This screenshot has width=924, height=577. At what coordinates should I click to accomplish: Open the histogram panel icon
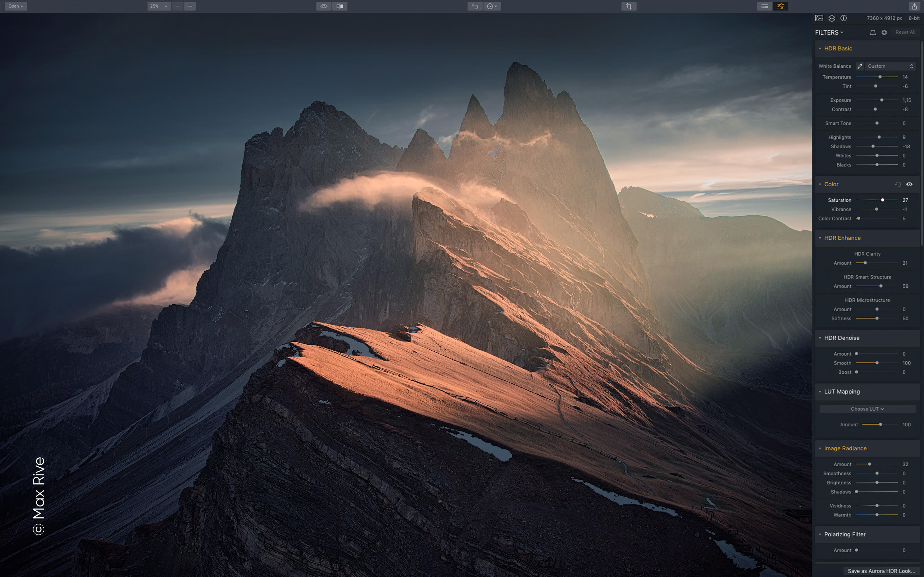point(819,18)
